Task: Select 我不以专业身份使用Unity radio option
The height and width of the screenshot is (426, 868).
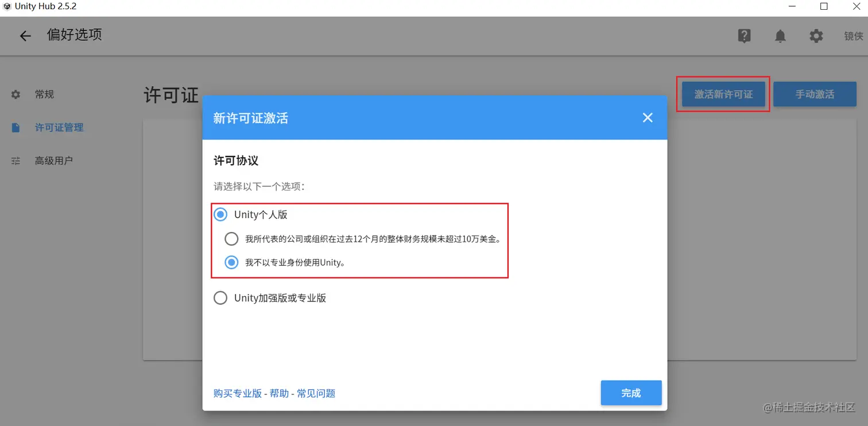Action: pyautogui.click(x=231, y=262)
